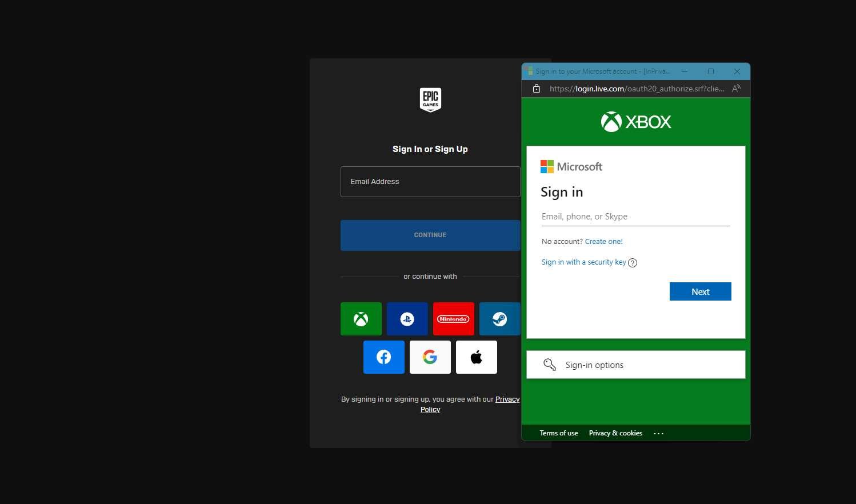This screenshot has height=504, width=856.
Task: Continue with Nintendo account
Action: [x=453, y=319]
